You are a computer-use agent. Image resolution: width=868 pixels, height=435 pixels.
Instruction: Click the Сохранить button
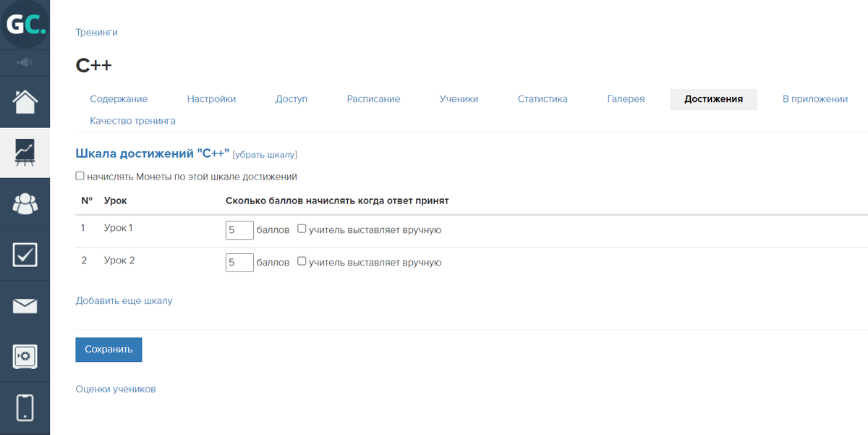[x=109, y=349]
